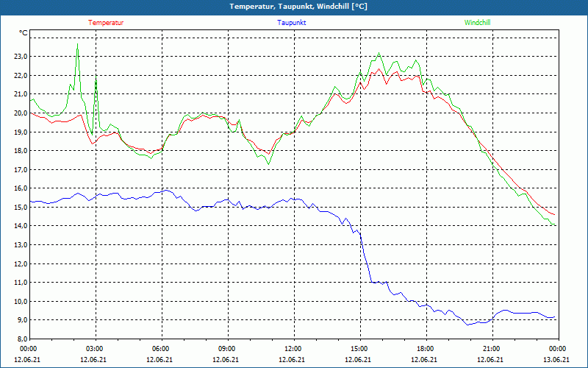The image size is (588, 368).
Task: Click the 19,0 y-axis value
Action: coord(21,132)
